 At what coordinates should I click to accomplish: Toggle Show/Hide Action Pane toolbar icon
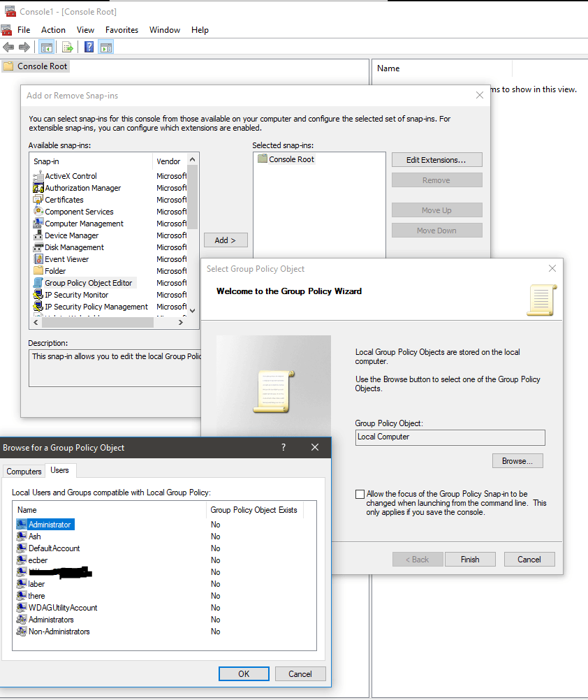click(106, 47)
